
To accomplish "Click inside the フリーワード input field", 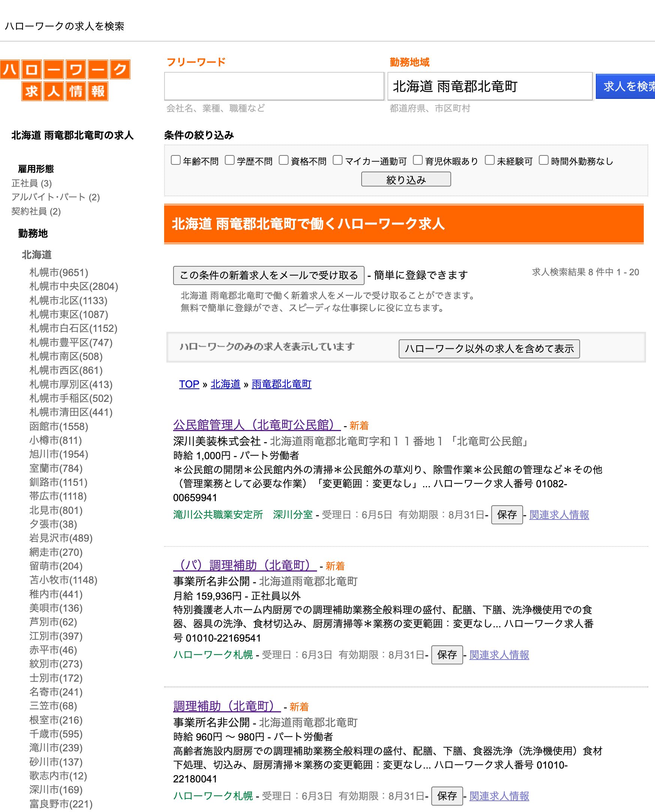I will 274,88.
